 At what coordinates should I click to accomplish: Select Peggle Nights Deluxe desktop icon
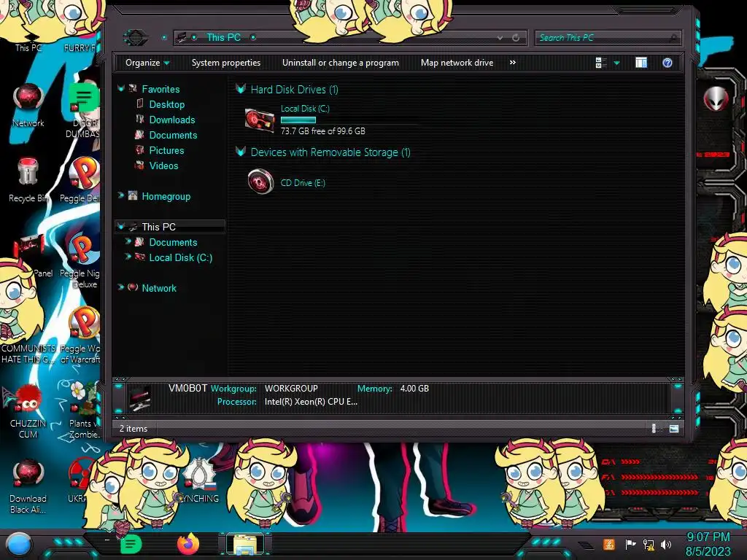pos(80,261)
